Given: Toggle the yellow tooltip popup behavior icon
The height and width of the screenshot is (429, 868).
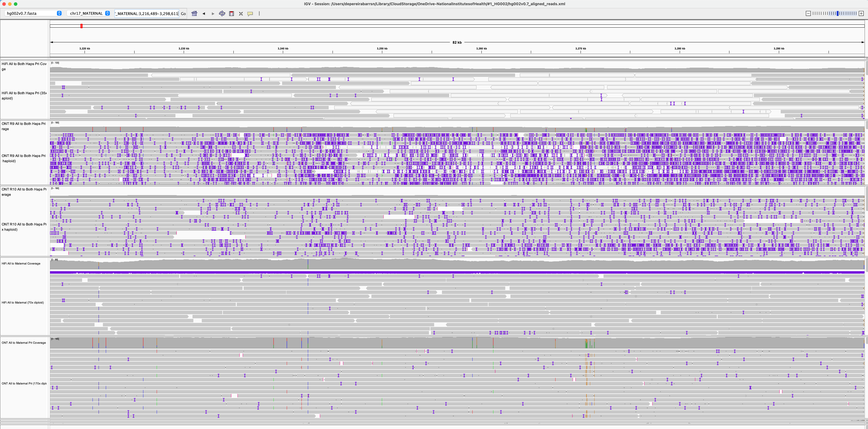Looking at the screenshot, I should (250, 13).
